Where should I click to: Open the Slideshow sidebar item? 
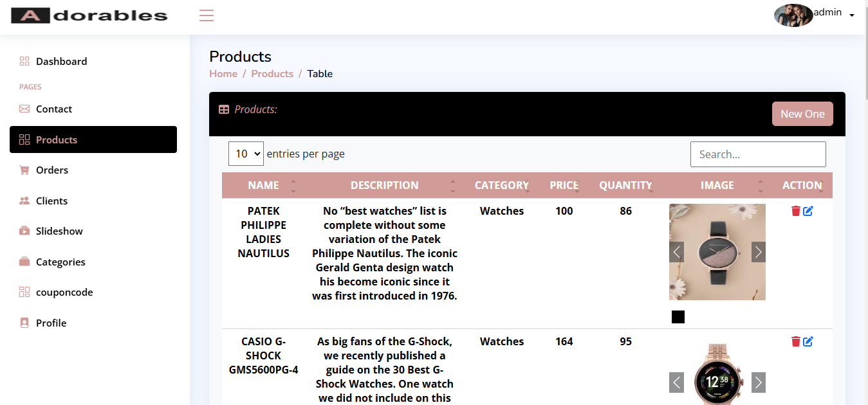(59, 231)
